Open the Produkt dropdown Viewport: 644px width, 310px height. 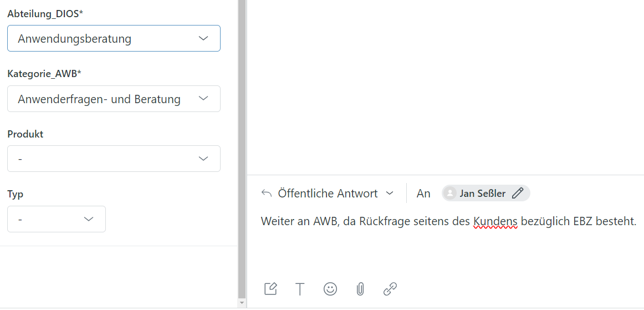114,159
